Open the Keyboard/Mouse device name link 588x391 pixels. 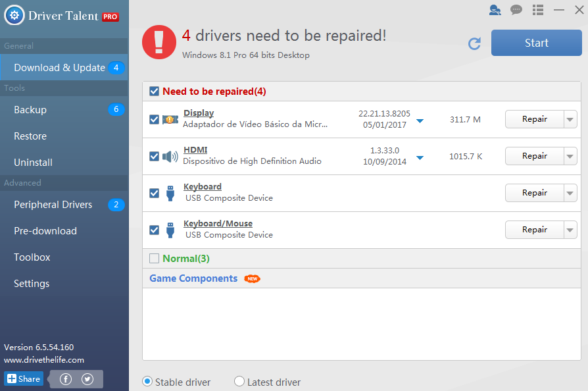click(218, 223)
